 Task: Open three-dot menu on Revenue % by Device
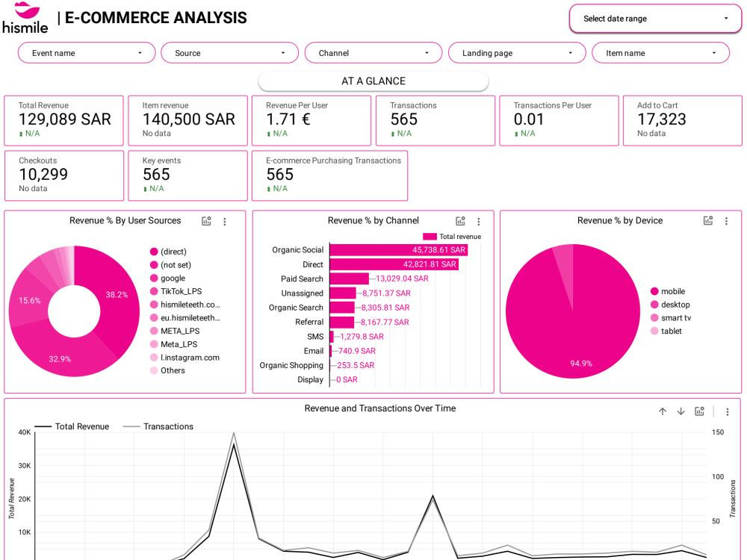(727, 221)
